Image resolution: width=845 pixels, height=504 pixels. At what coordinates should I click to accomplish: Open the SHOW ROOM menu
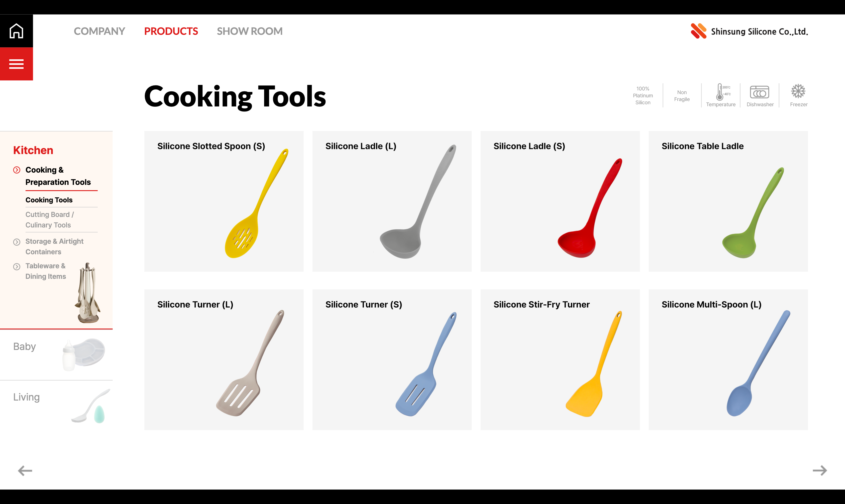pos(249,31)
